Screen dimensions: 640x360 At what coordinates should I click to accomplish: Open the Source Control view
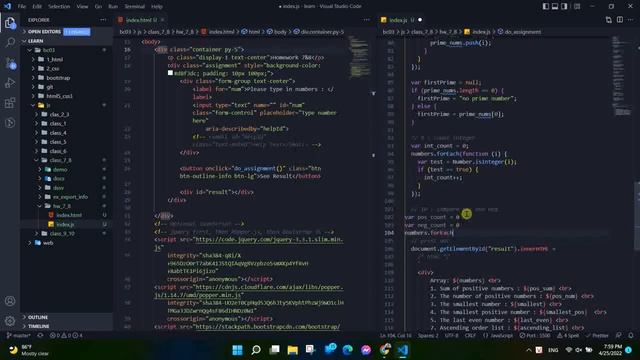pos(10,63)
